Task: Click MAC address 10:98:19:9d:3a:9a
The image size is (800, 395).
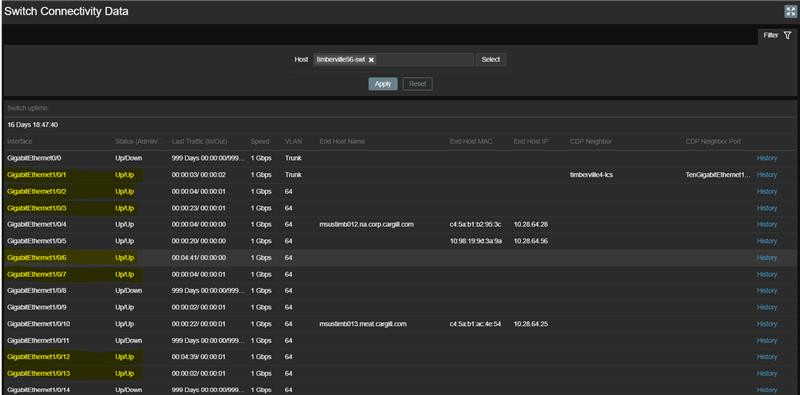Action: tap(476, 241)
